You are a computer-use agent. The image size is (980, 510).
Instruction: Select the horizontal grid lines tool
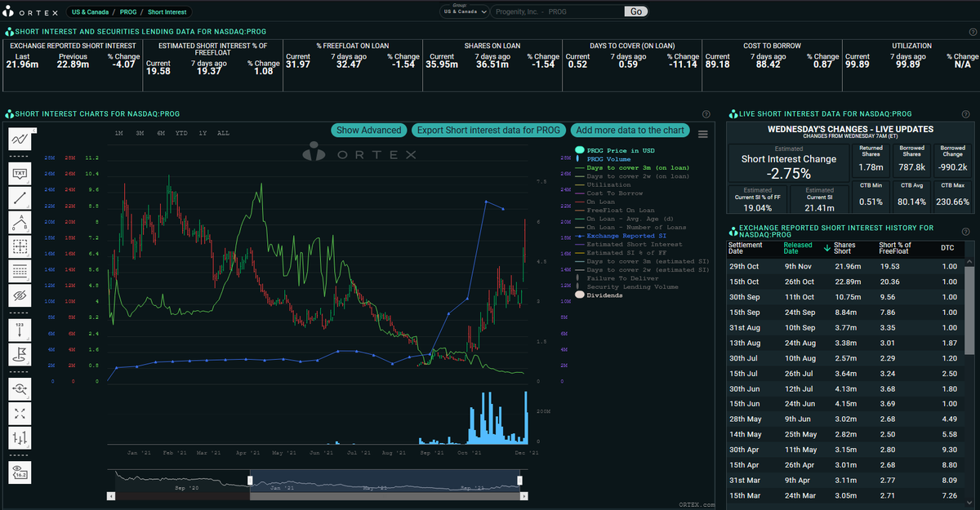[20, 271]
